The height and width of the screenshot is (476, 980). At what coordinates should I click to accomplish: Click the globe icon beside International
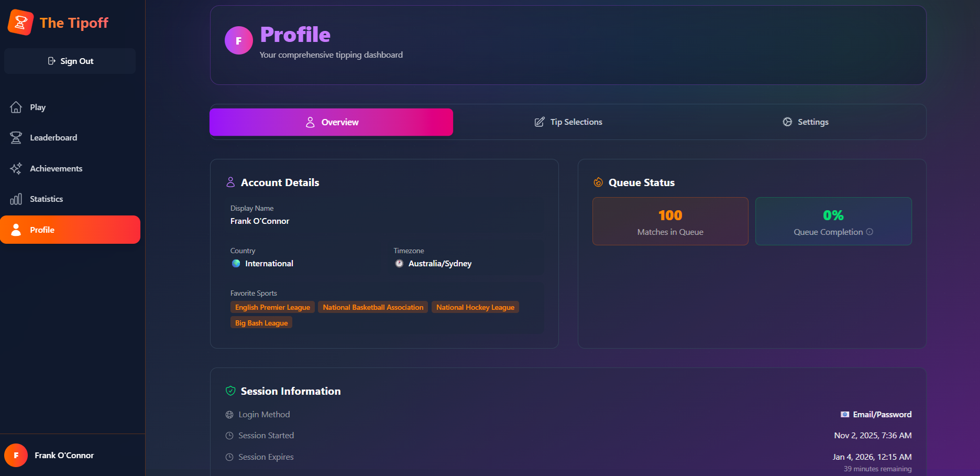pyautogui.click(x=236, y=264)
